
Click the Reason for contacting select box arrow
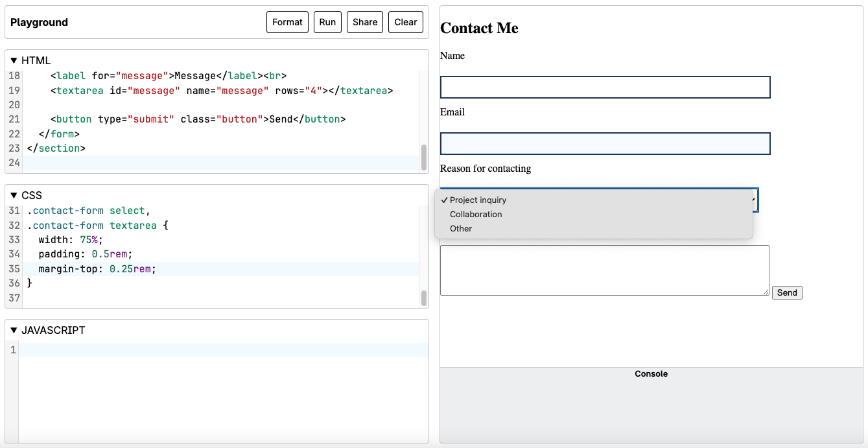755,200
